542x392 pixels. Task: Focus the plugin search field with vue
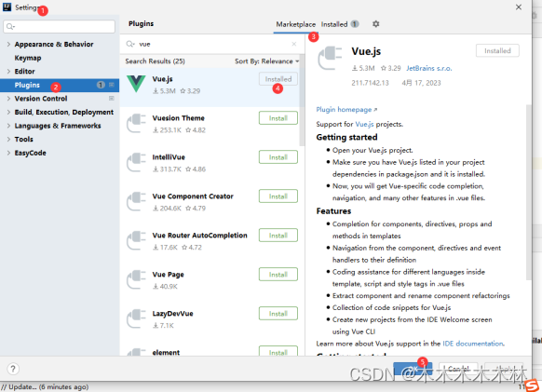point(212,44)
